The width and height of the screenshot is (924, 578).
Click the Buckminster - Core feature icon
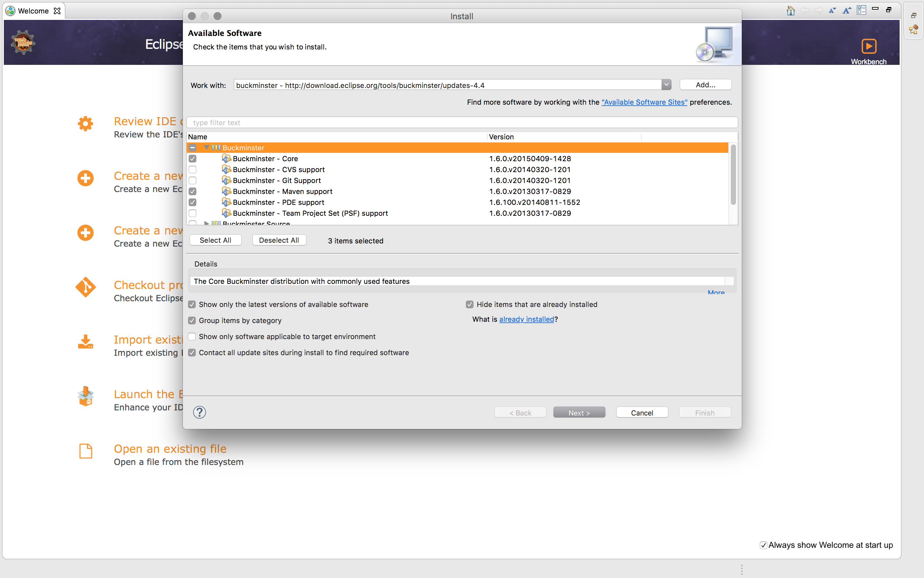click(x=227, y=158)
